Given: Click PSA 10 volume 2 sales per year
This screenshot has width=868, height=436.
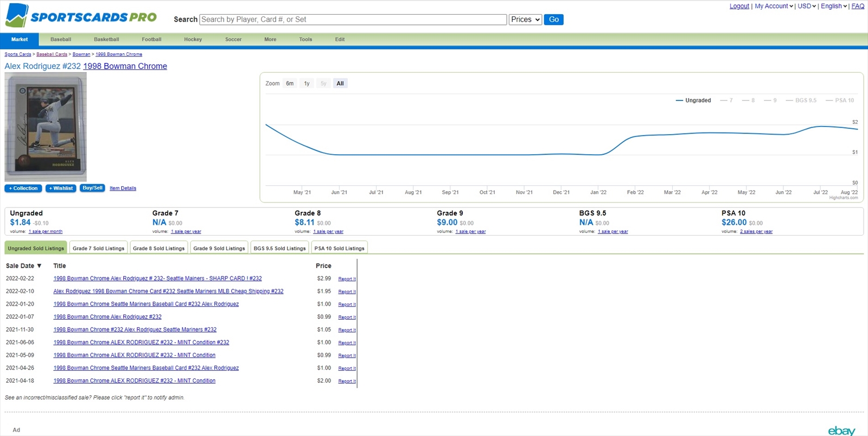Looking at the screenshot, I should coord(756,232).
